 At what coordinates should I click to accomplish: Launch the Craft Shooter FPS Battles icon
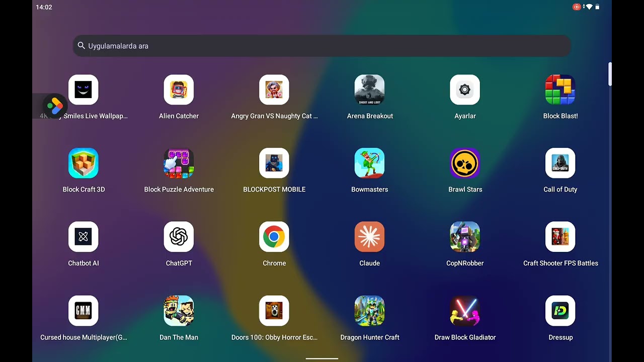560,237
